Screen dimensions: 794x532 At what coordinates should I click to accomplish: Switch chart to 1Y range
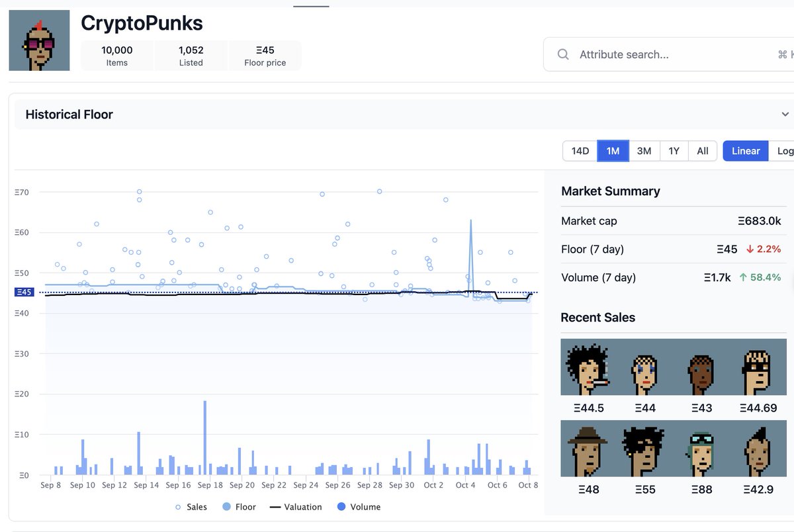(674, 151)
